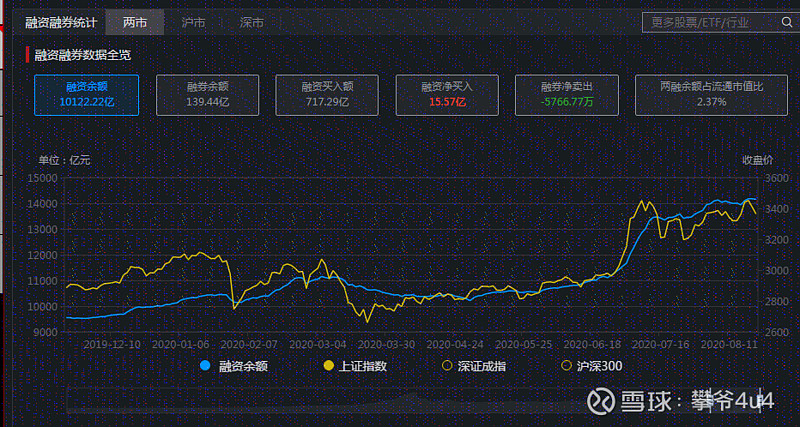Screen dimensions: 800x427
Task: Click 2019-12-10 date axis label
Action: pyautogui.click(x=112, y=344)
